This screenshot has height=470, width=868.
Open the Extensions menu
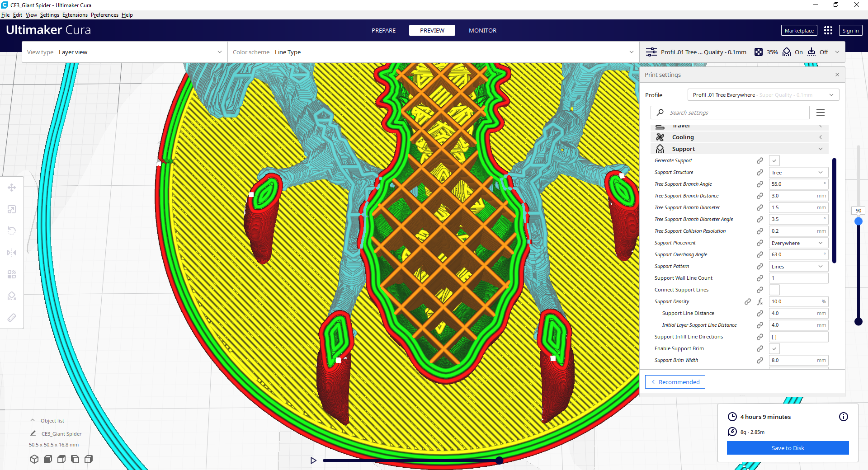tap(75, 15)
